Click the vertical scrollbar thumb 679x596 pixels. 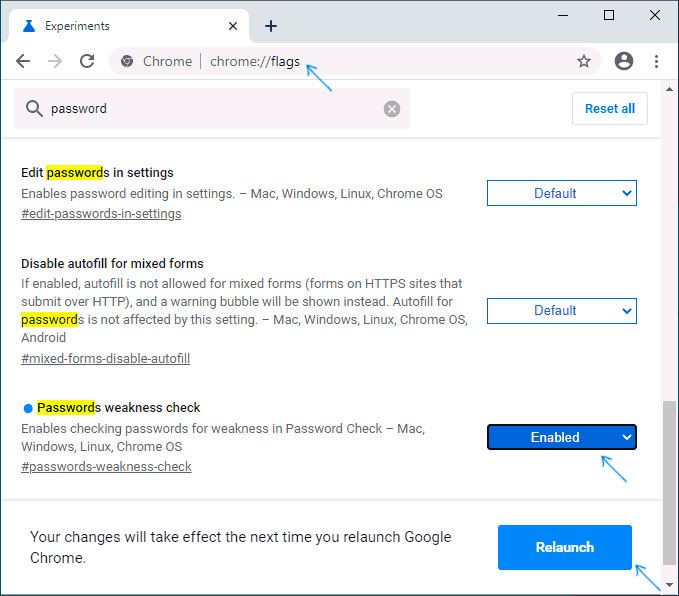pos(669,483)
